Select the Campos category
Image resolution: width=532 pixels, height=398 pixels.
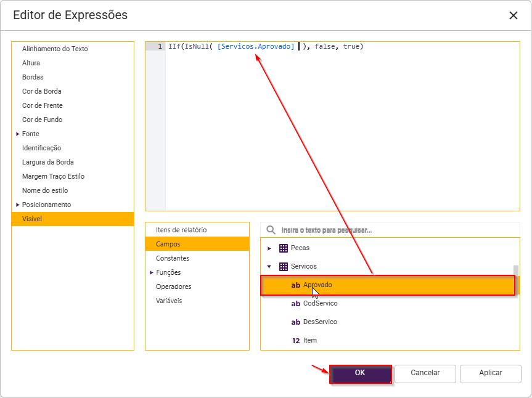[x=168, y=244]
